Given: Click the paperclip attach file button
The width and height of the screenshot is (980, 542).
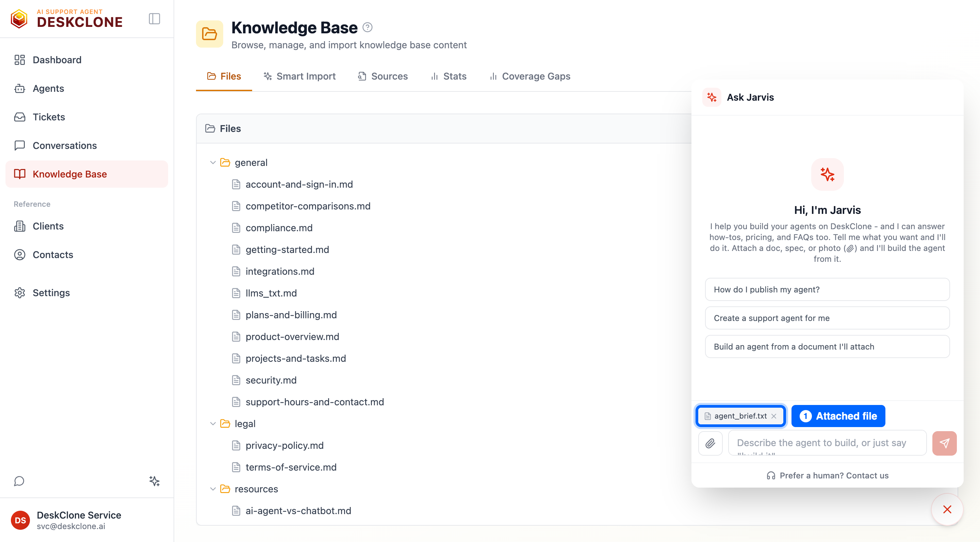Looking at the screenshot, I should point(710,443).
